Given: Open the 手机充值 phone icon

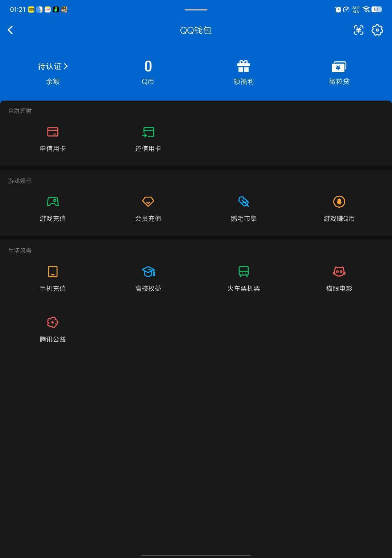Looking at the screenshot, I should coord(53,272).
